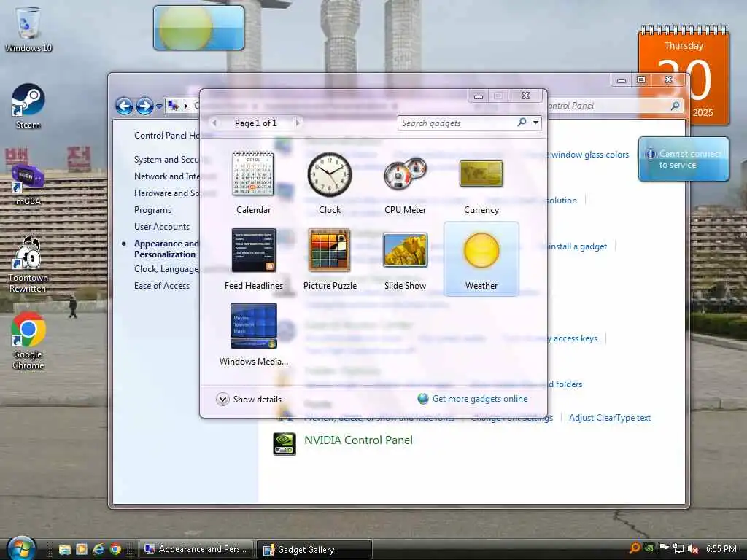Click Forward arrow in Control Panel window
This screenshot has height=560, width=747.
(x=145, y=106)
